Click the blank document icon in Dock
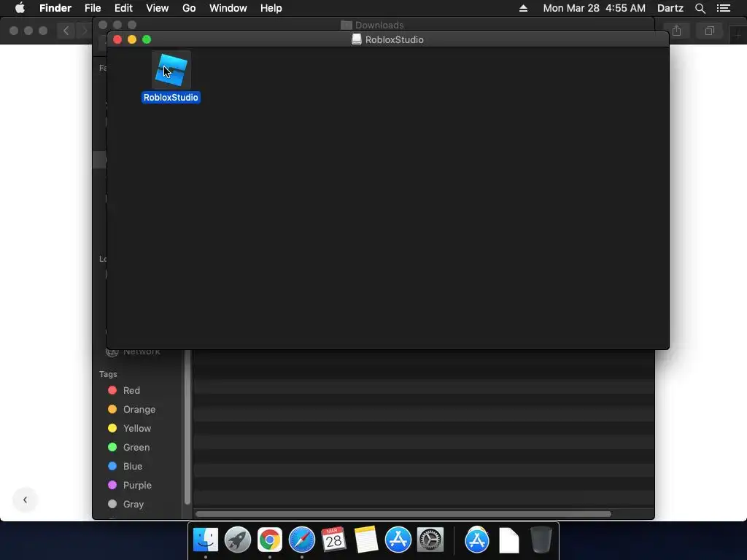 tap(508, 540)
